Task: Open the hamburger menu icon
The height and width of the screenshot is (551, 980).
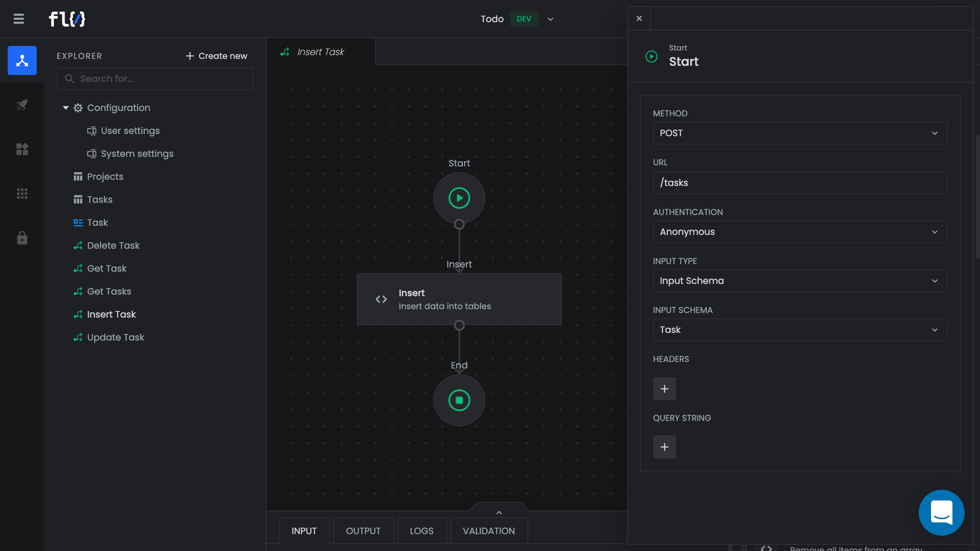Action: point(18,19)
